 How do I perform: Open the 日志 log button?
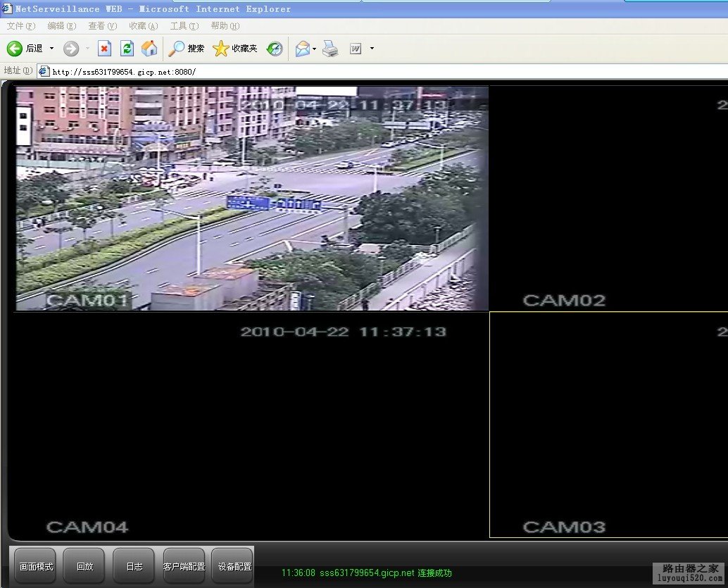coord(133,565)
